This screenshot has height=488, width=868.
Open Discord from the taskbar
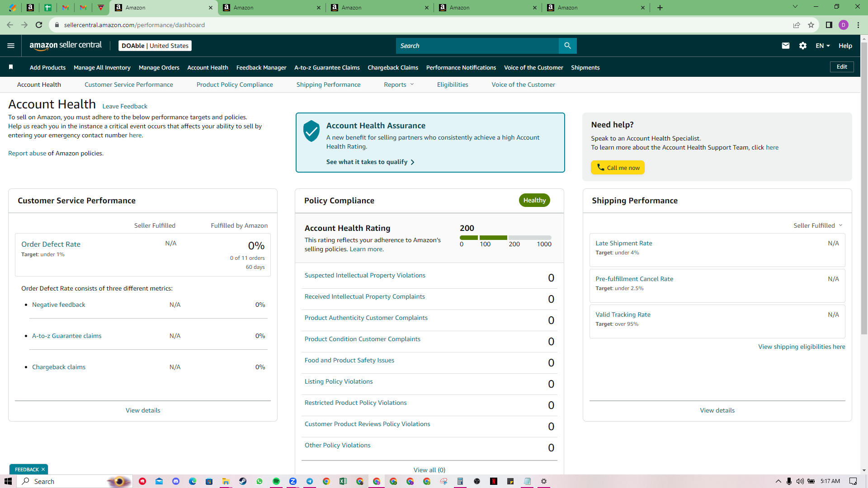click(176, 481)
